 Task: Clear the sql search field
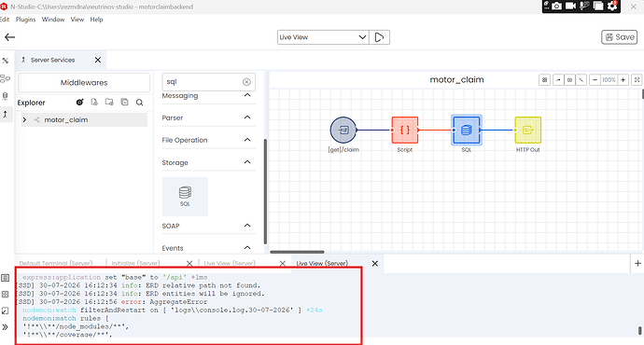coord(246,82)
